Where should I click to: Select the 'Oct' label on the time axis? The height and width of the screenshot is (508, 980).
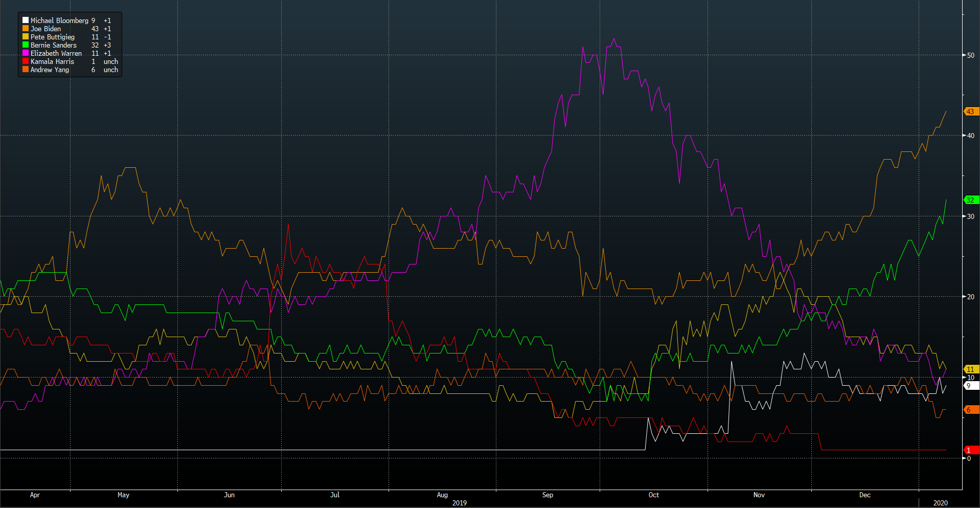click(x=654, y=495)
